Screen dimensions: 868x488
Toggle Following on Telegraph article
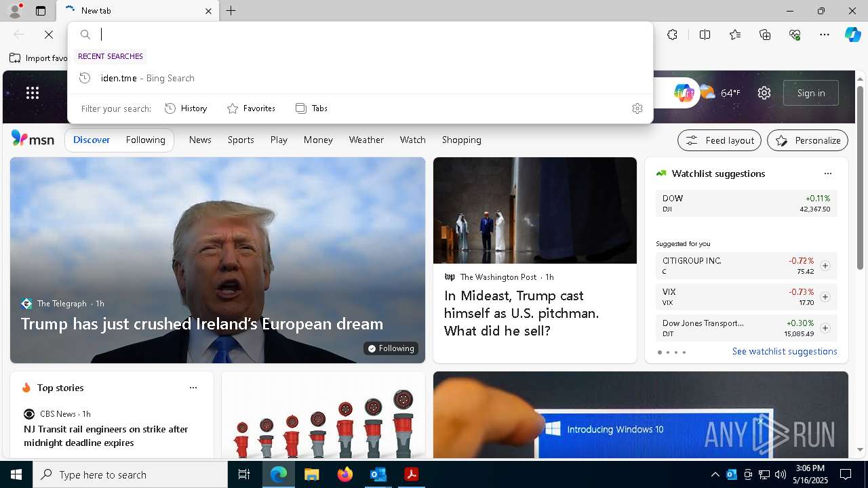point(391,348)
